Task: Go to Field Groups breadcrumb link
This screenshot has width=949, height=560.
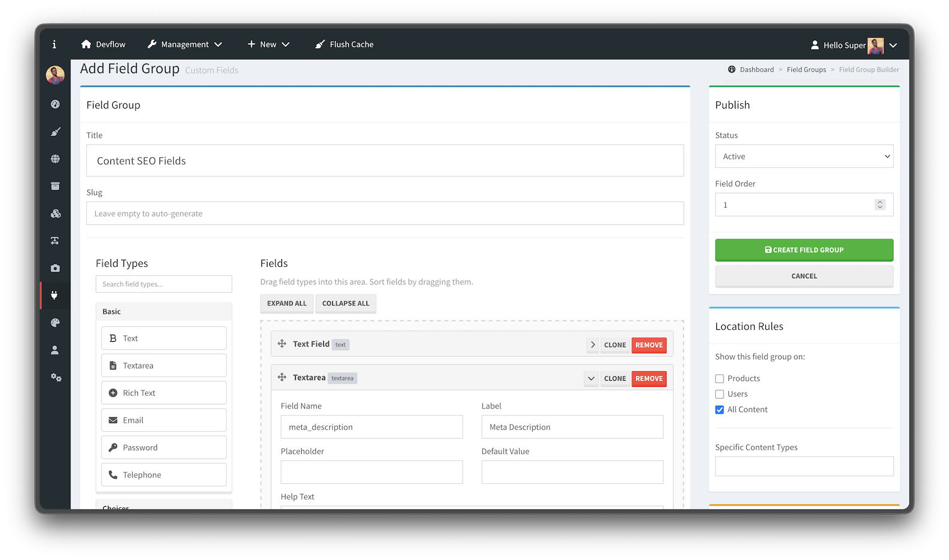Action: pos(806,70)
